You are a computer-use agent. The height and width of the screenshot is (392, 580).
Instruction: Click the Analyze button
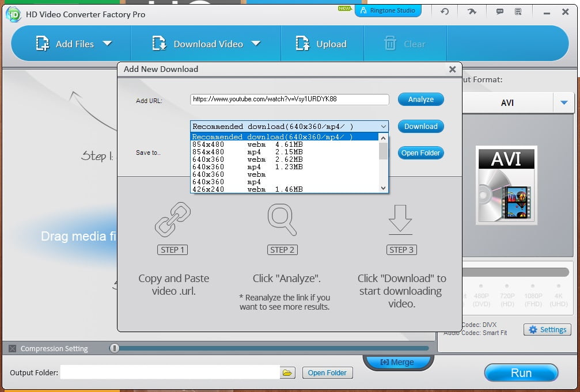point(420,100)
